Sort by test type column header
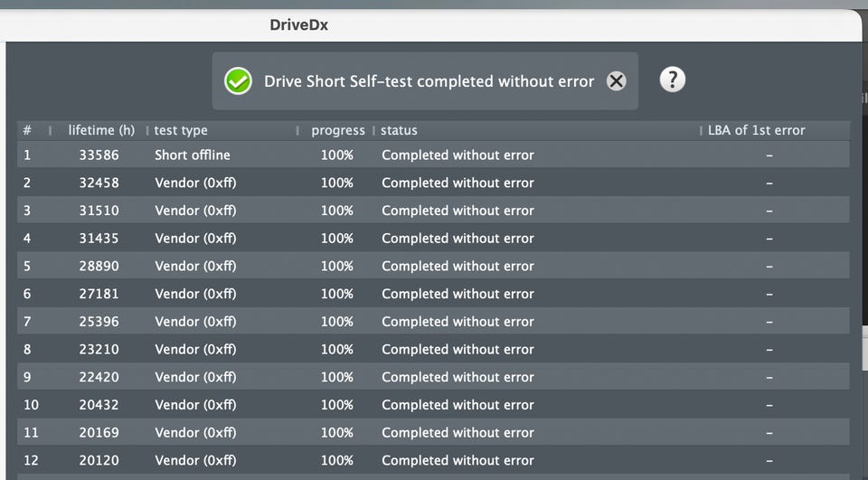This screenshot has height=480, width=868. (x=181, y=130)
